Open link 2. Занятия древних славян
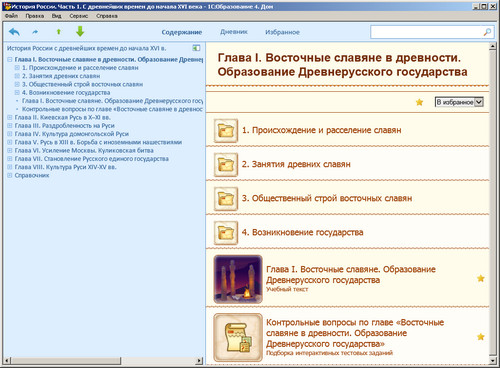 click(x=296, y=164)
